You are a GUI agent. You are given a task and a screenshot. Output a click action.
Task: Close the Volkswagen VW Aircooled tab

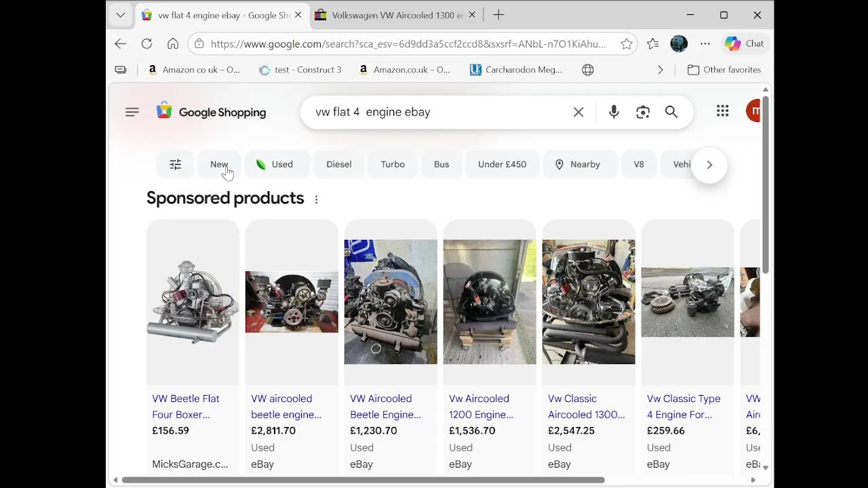coord(472,15)
